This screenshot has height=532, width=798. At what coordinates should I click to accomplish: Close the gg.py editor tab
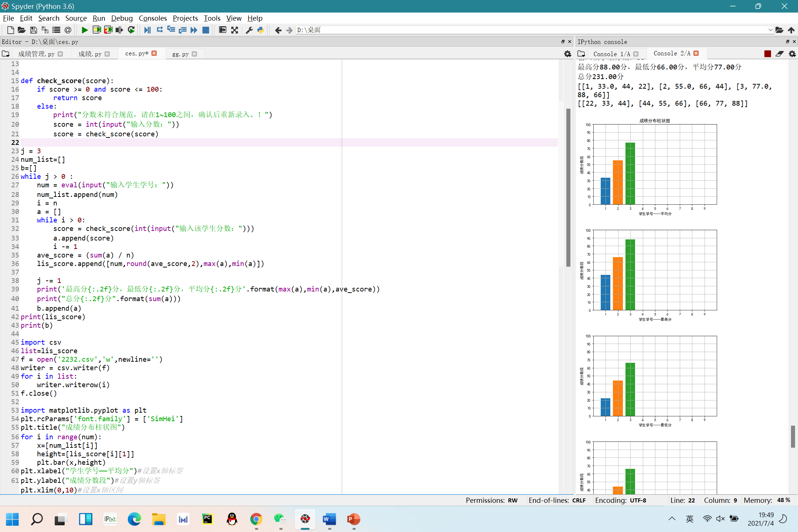194,54
